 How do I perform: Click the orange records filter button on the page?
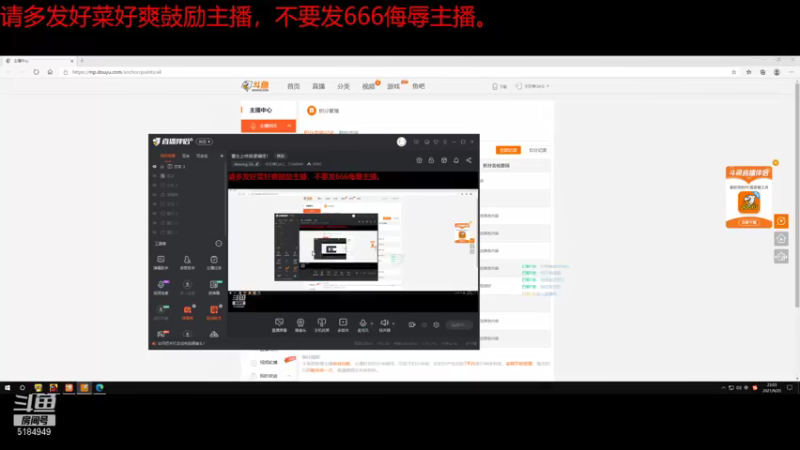[508, 150]
